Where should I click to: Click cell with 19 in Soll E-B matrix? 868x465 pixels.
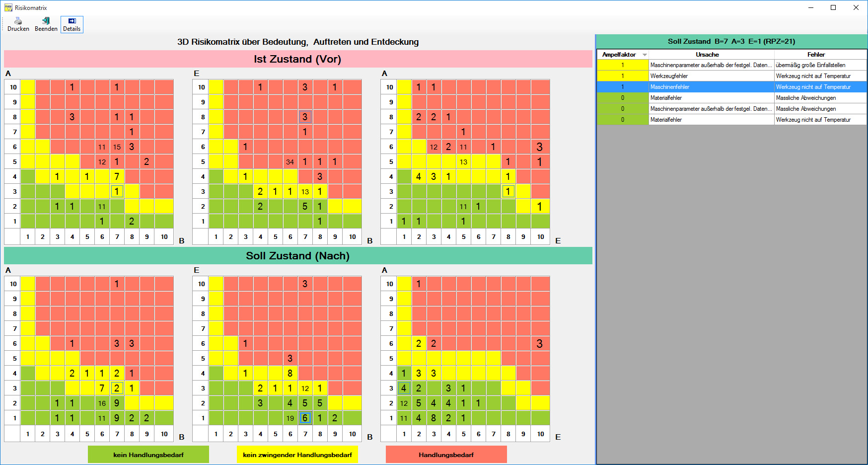pyautogui.click(x=290, y=418)
